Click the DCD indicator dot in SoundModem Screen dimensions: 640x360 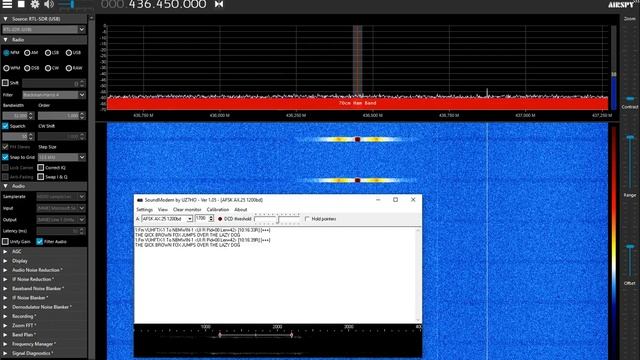click(220, 219)
